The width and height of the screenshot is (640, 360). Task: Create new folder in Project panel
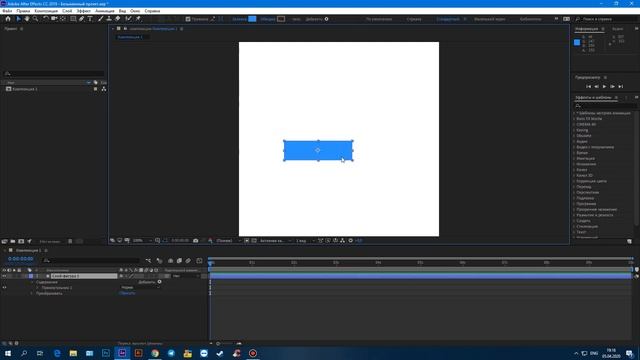click(13, 241)
